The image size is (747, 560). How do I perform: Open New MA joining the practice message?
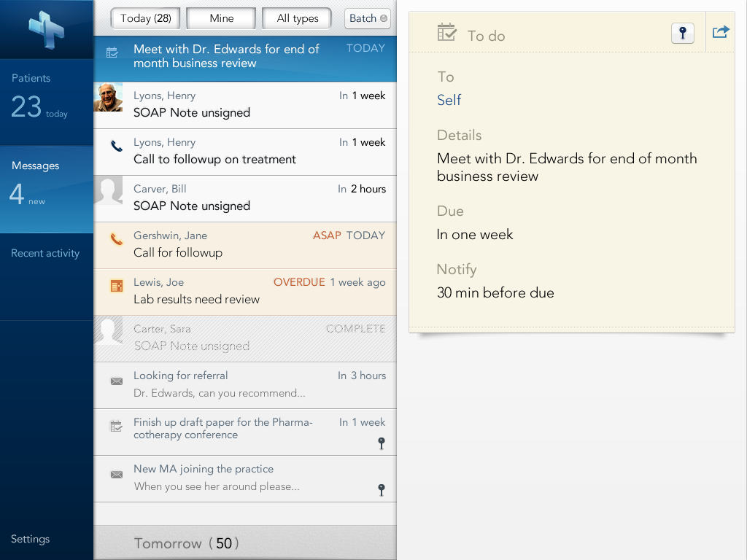[x=245, y=478]
